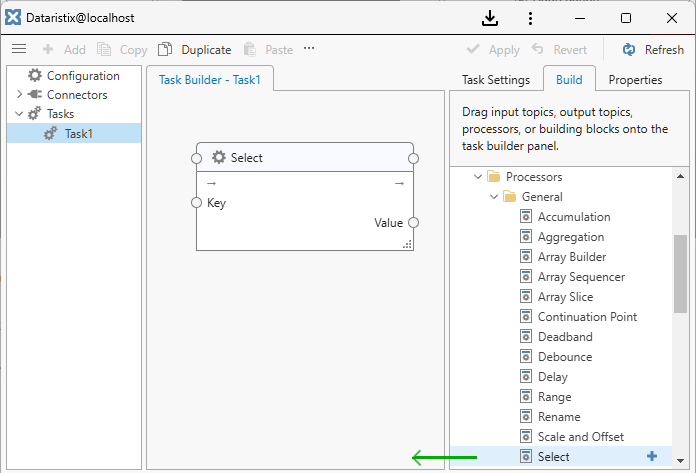Switch to the Task Settings tab
696x473 pixels.
coord(496,80)
